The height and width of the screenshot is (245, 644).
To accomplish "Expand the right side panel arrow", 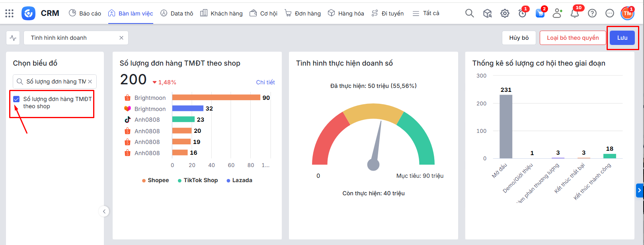I will (639, 191).
